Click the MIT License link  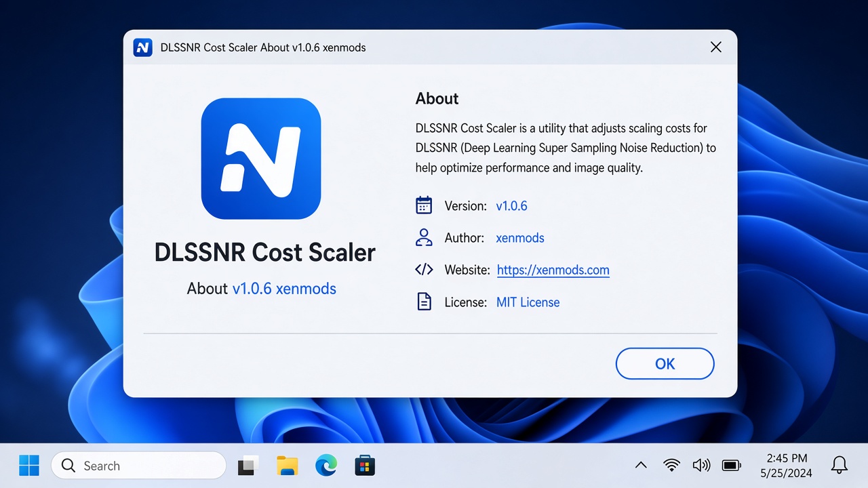pos(528,302)
